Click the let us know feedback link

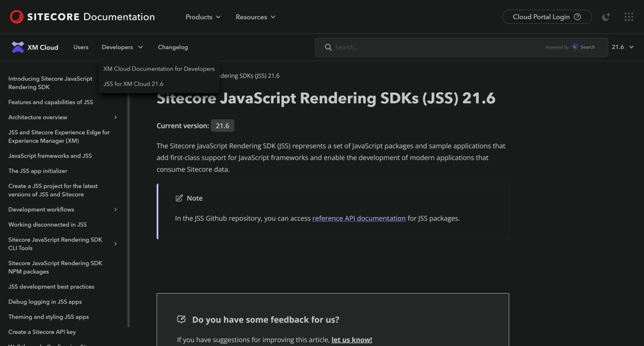click(x=351, y=339)
